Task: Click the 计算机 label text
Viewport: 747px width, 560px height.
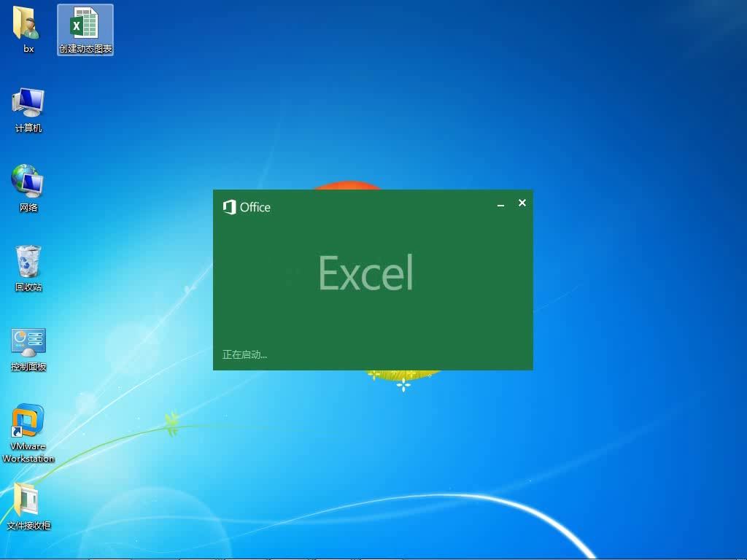Action: tap(28, 128)
